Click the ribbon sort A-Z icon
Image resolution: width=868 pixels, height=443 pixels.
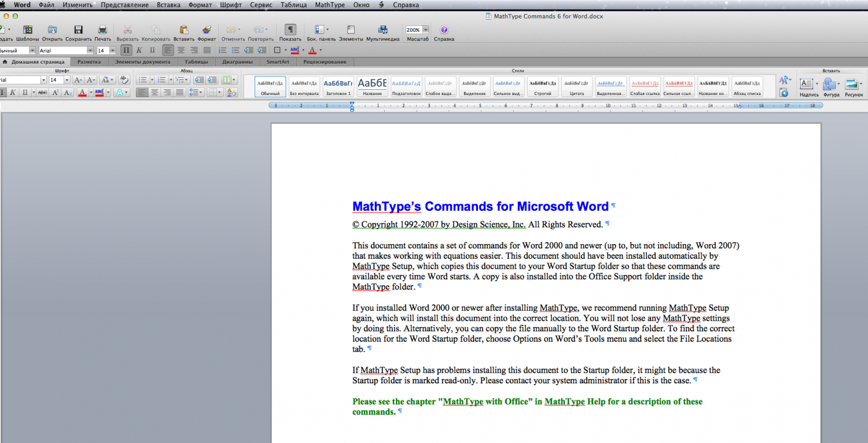(x=231, y=93)
